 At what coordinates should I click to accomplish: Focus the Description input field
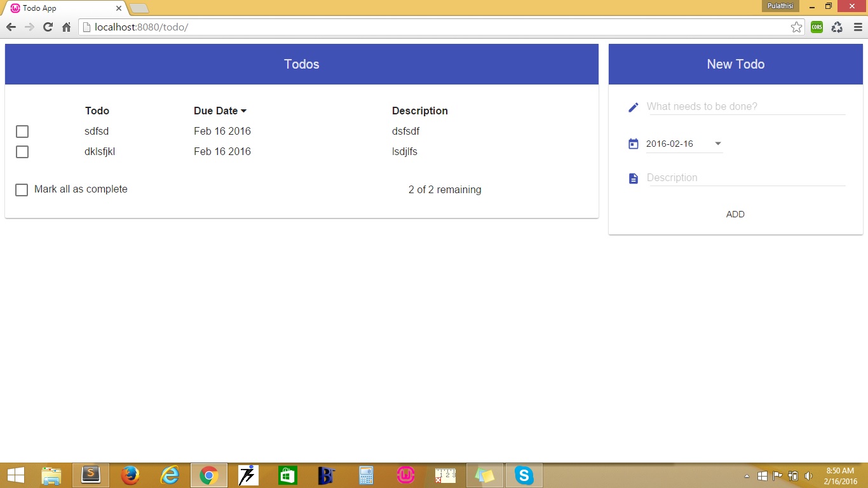coord(746,178)
